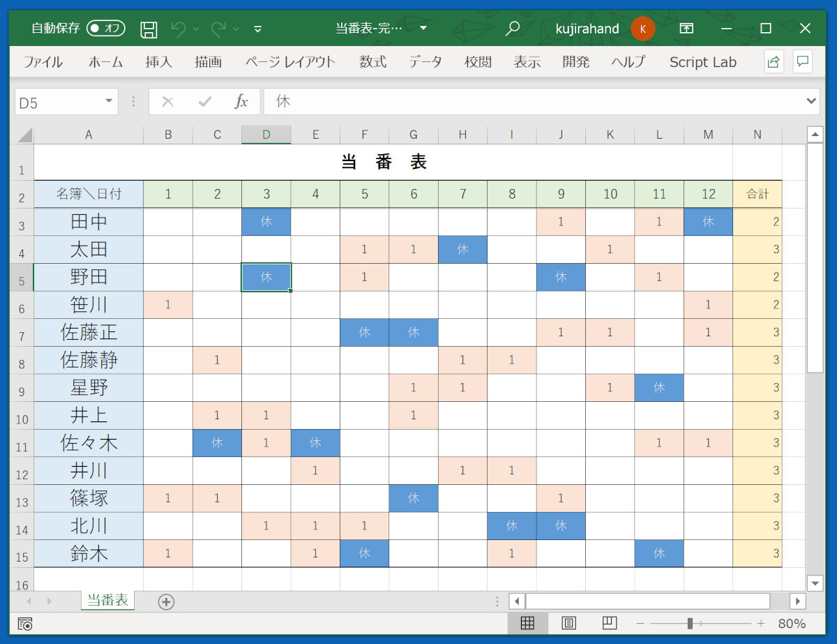Switch to Page Break Preview icon

609,623
